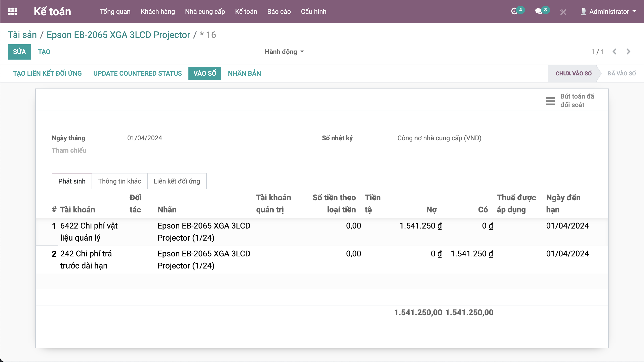This screenshot has width=644, height=362.
Task: Click the NHÂN BẢN button
Action: pyautogui.click(x=244, y=73)
